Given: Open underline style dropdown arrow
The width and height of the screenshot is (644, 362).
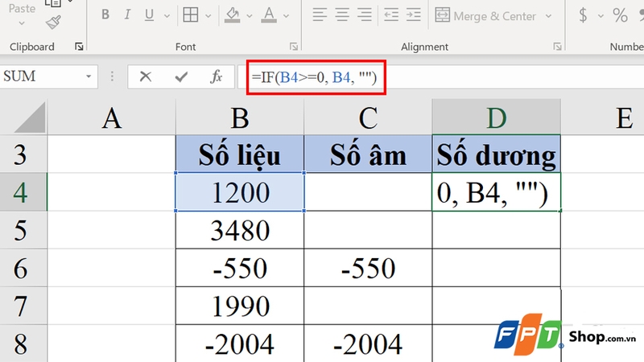Looking at the screenshot, I should click(x=167, y=16).
